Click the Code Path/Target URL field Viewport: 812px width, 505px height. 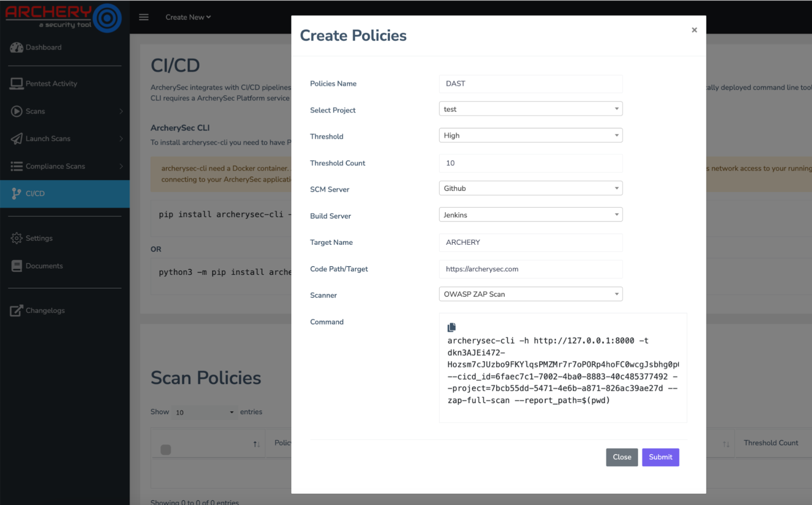coord(530,269)
